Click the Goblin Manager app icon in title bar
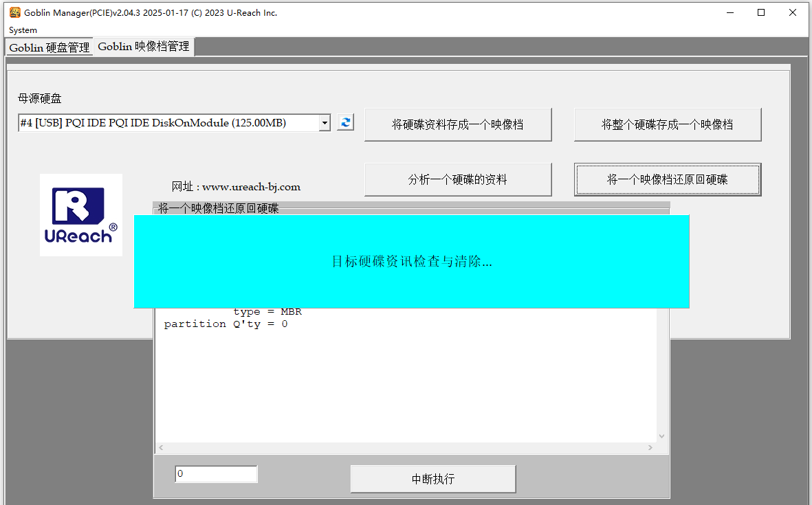812x505 pixels. pos(15,12)
